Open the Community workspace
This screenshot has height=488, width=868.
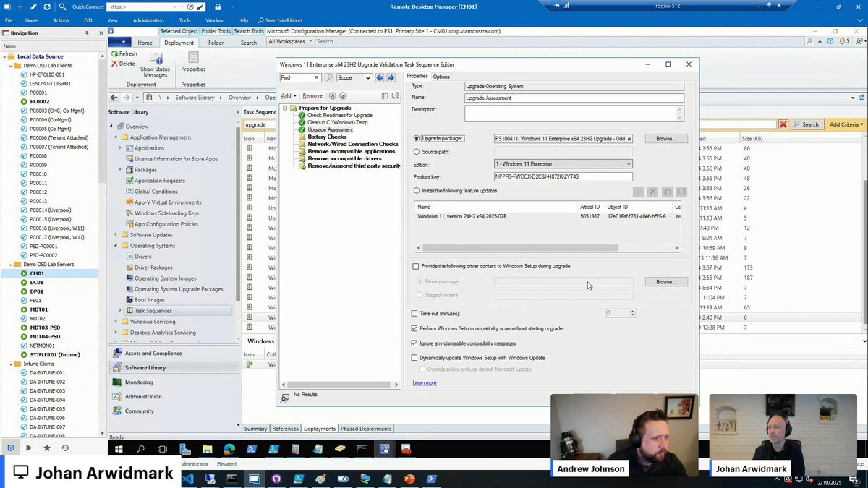(140, 411)
